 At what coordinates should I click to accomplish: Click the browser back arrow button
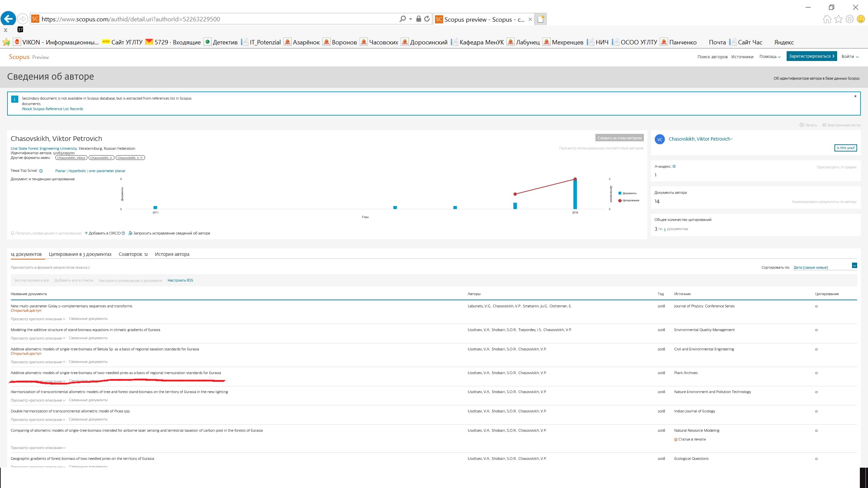tap(8, 19)
